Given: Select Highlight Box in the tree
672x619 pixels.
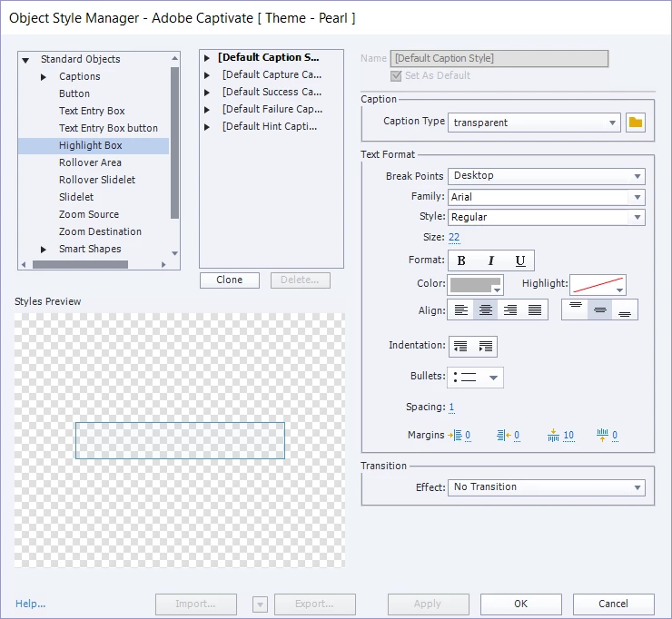Looking at the screenshot, I should click(x=94, y=145).
